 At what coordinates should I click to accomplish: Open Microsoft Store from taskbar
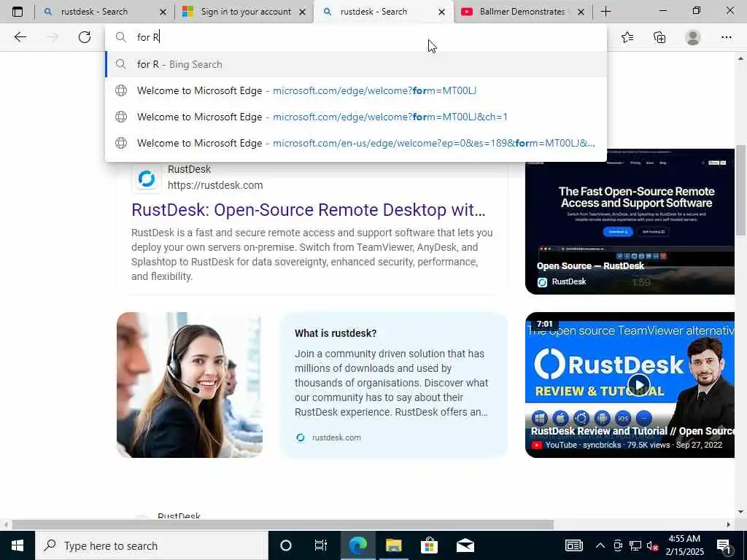coord(429,545)
